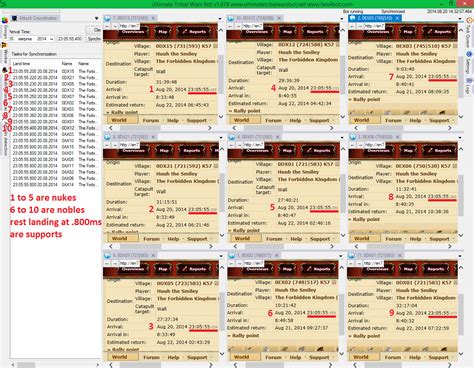This screenshot has width=474, height=368.
Task: Click Overviews in the 00X15 pane
Action: 133,32
